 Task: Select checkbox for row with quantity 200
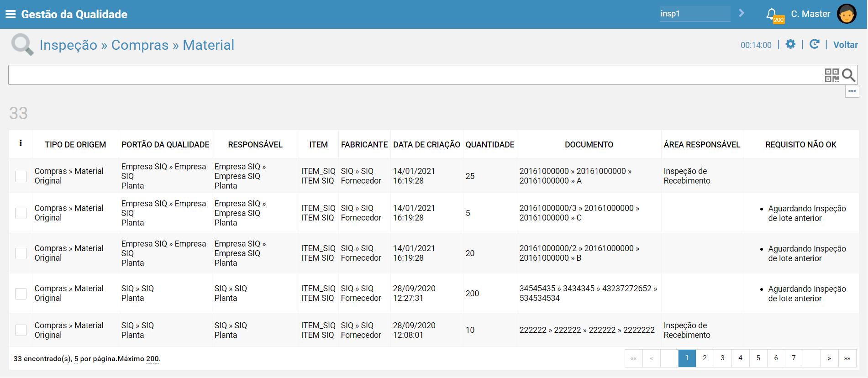click(x=21, y=294)
